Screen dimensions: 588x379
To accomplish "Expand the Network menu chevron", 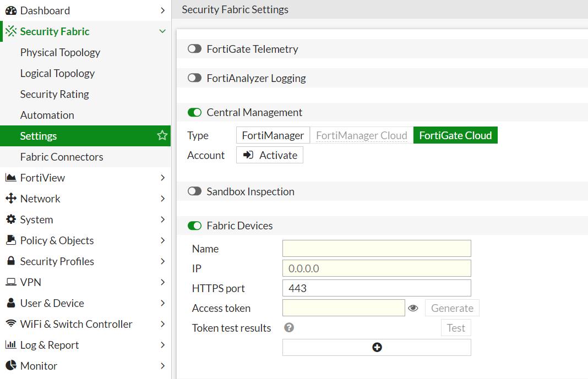I will pyautogui.click(x=162, y=199).
